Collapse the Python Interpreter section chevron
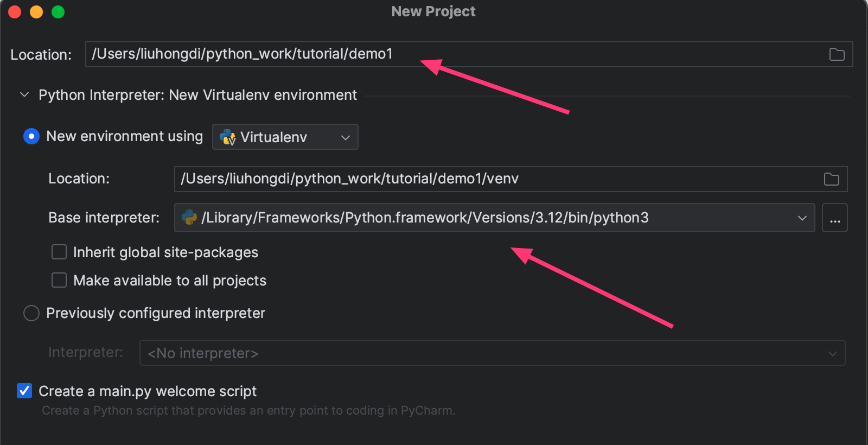Viewport: 868px width, 445px height. [24, 95]
